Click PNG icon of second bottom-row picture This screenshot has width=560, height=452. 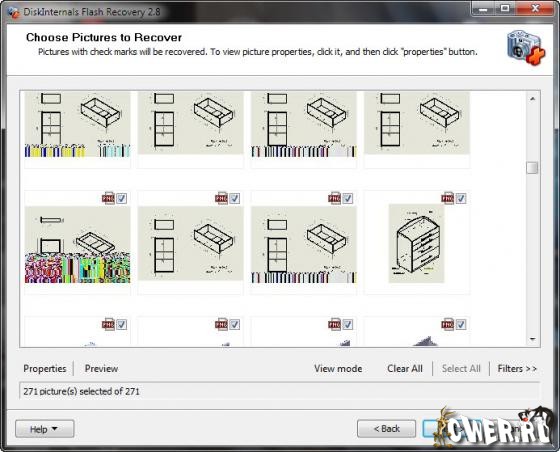click(x=221, y=324)
